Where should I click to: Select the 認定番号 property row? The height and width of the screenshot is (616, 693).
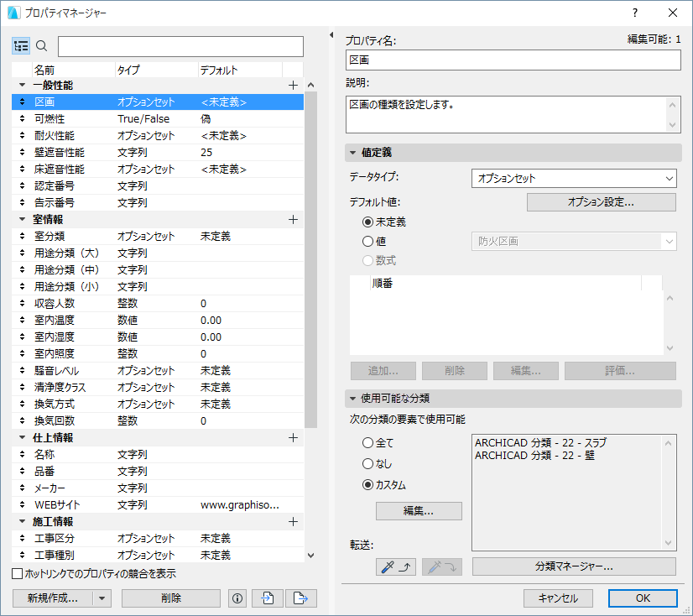click(158, 186)
